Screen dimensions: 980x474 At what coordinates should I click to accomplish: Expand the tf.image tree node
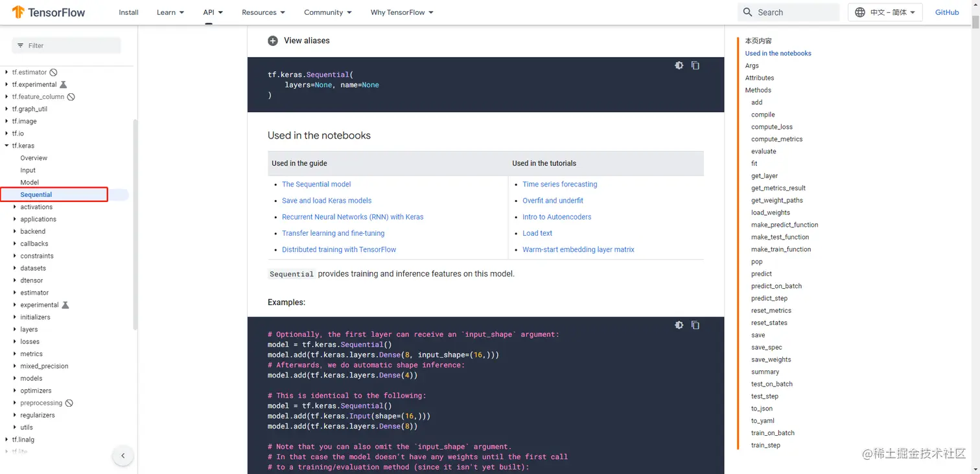6,121
